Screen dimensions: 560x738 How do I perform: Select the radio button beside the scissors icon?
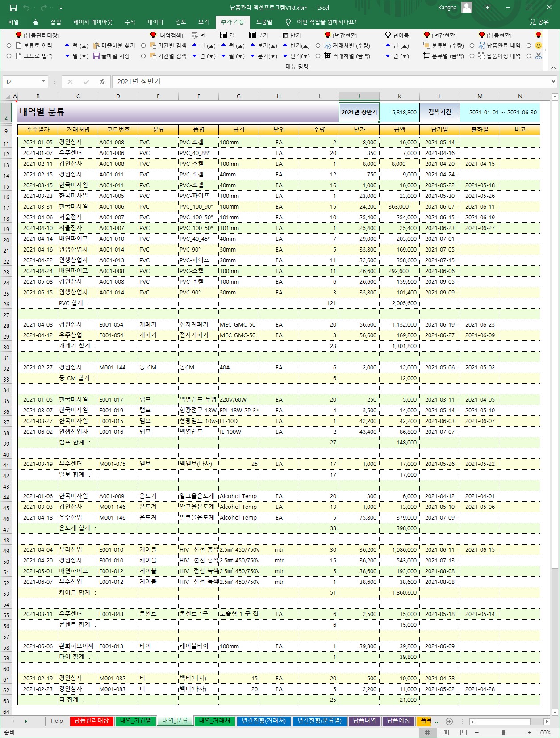click(x=529, y=56)
